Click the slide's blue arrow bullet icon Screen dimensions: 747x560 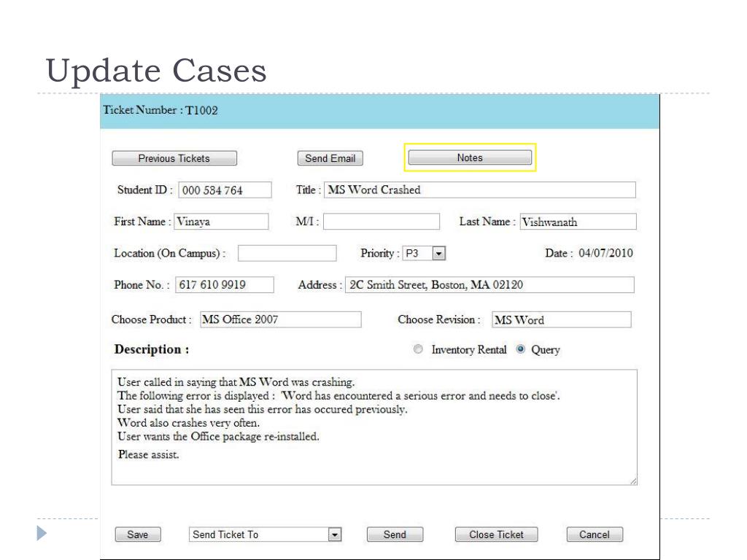[x=42, y=533]
